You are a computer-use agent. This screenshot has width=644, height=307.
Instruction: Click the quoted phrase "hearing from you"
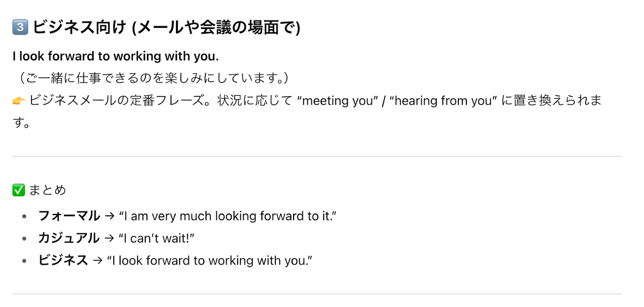click(443, 101)
